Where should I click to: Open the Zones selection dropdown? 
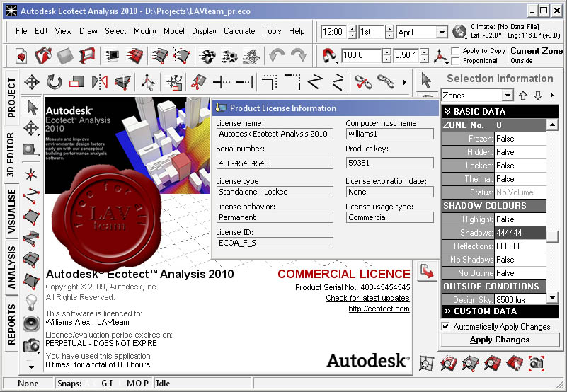point(508,96)
